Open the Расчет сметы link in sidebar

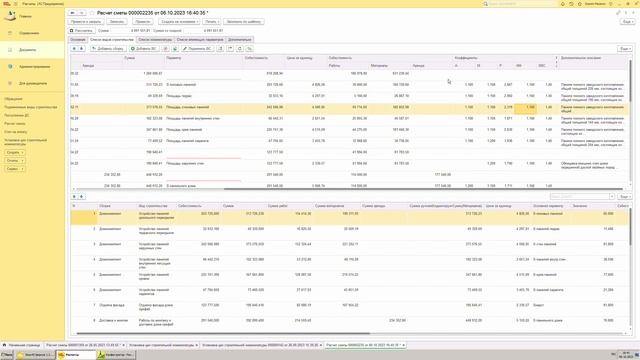15,123
